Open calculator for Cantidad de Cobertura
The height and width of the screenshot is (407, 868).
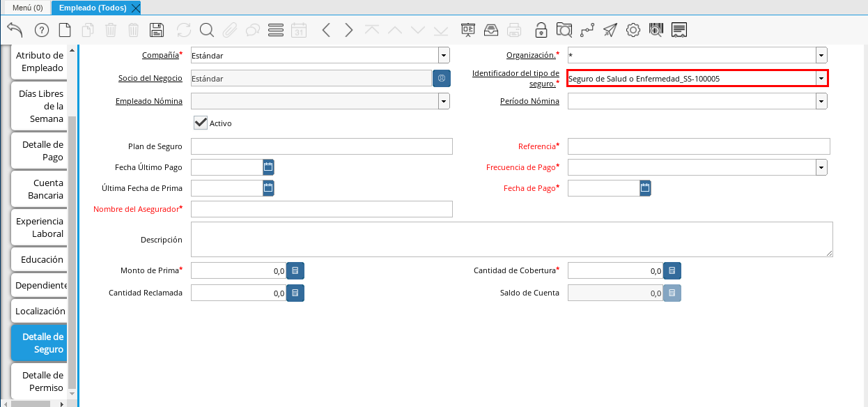pos(672,270)
